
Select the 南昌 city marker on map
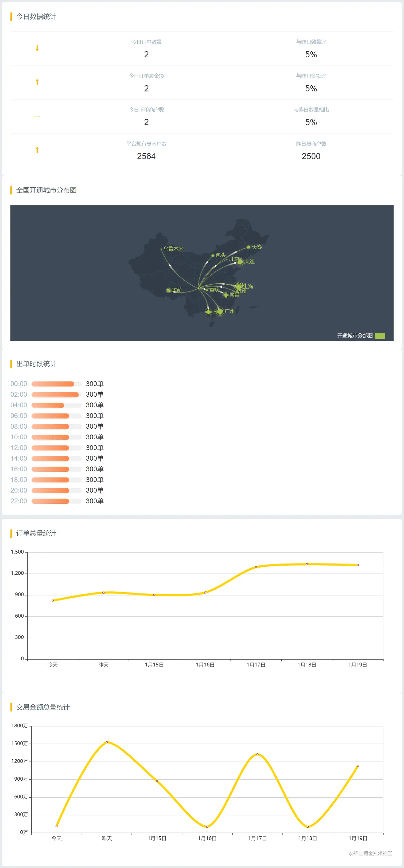(226, 295)
